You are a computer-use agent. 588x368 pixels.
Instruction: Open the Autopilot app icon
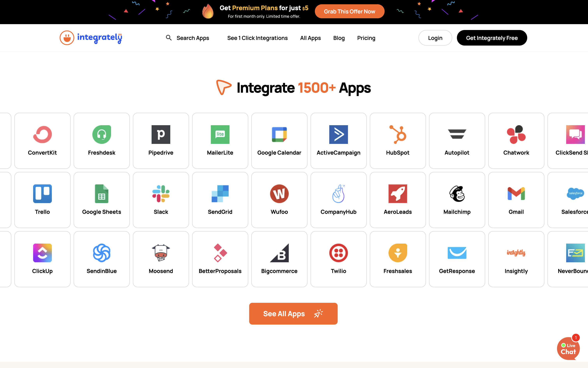457,134
